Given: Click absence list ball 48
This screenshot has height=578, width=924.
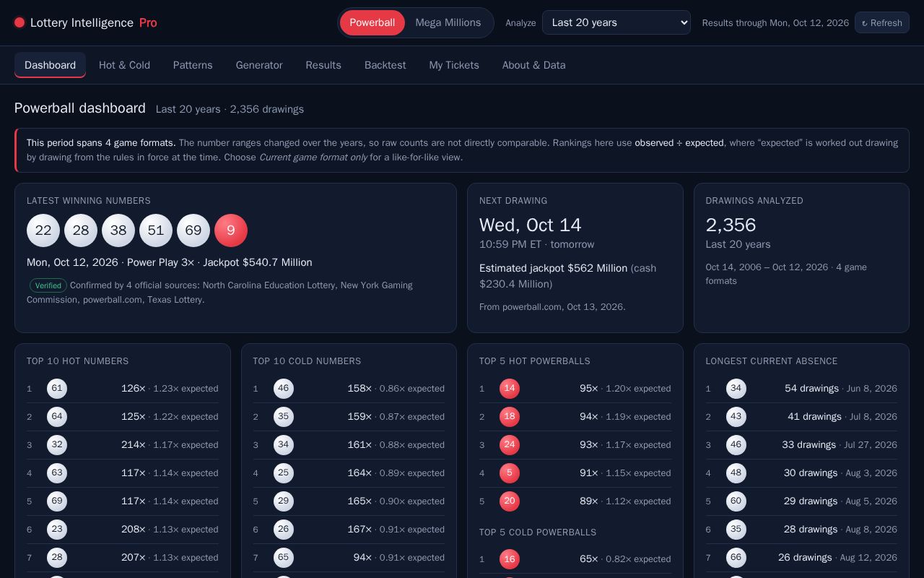Looking at the screenshot, I should [x=736, y=473].
